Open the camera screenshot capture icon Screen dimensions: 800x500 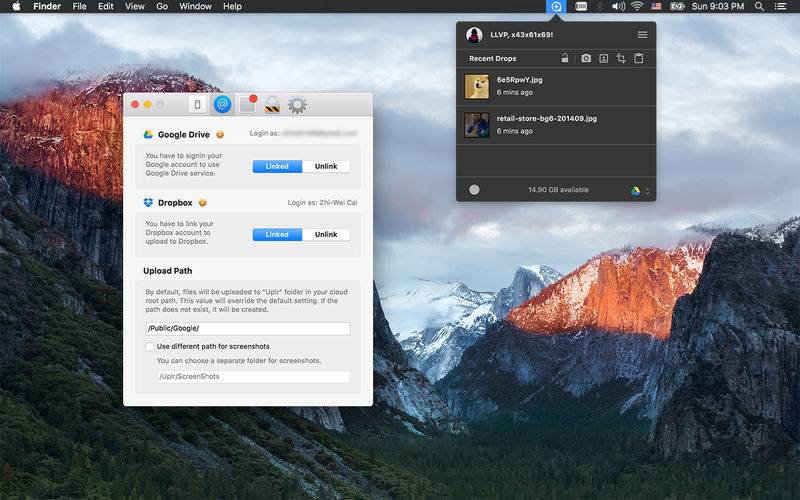[586, 58]
